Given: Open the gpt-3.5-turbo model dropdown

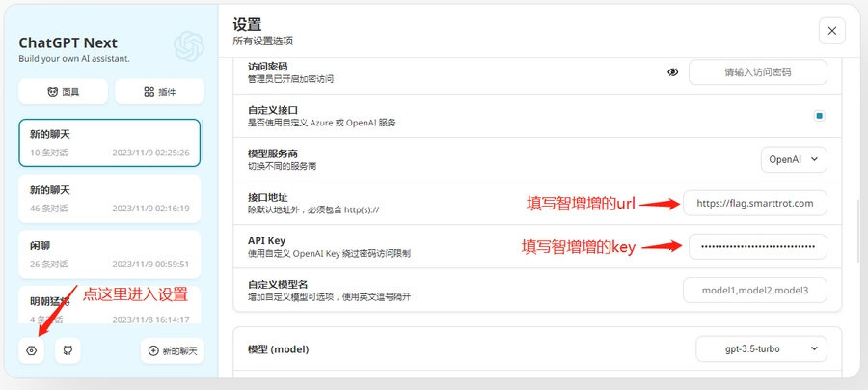Looking at the screenshot, I should pos(761,348).
